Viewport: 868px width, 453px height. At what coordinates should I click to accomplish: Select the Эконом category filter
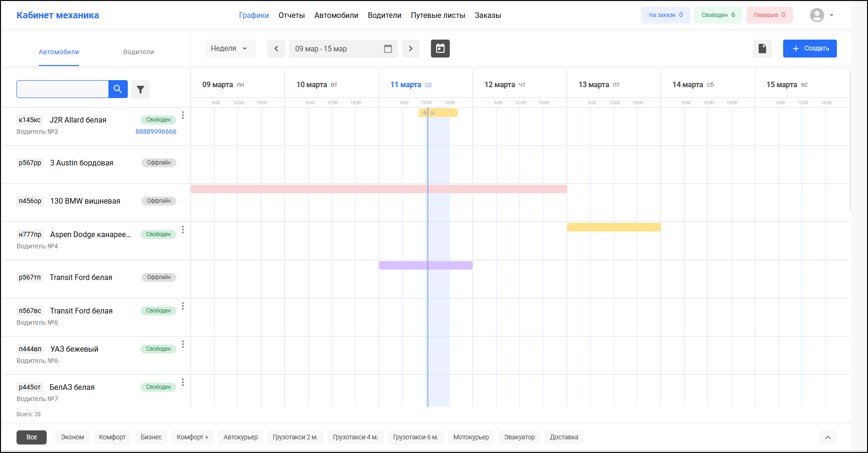click(x=73, y=437)
